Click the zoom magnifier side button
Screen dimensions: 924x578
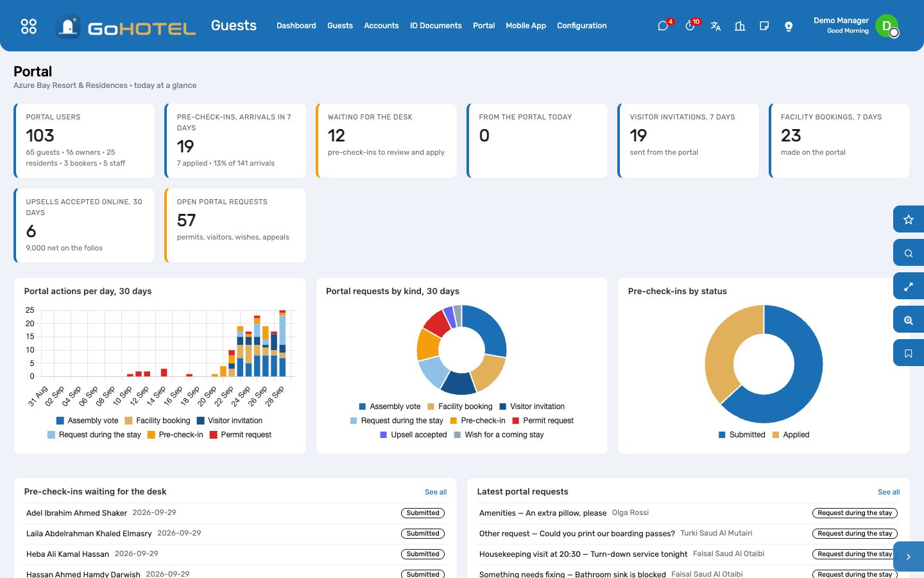click(x=909, y=320)
